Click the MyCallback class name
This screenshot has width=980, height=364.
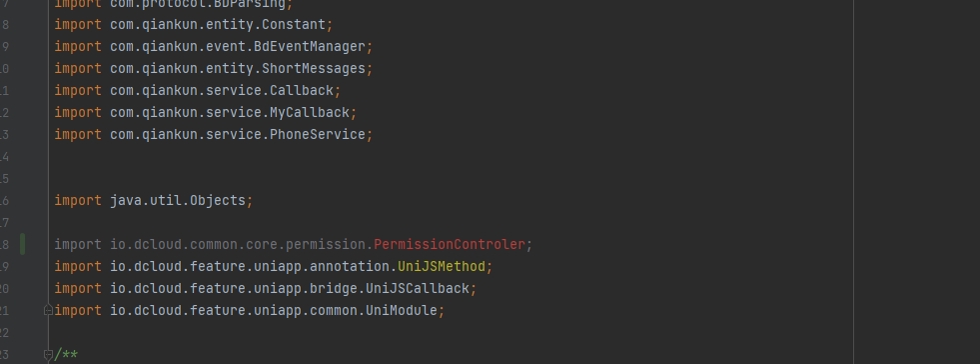pyautogui.click(x=310, y=113)
